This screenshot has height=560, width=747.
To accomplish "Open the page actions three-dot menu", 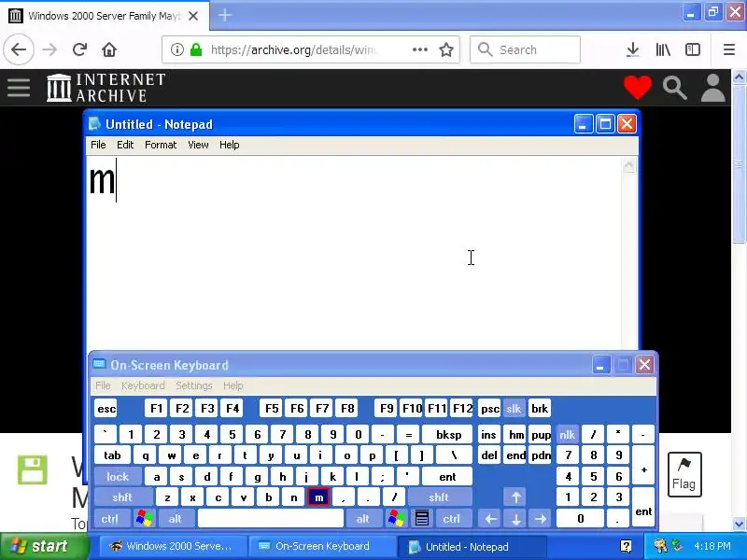I will pyautogui.click(x=419, y=49).
